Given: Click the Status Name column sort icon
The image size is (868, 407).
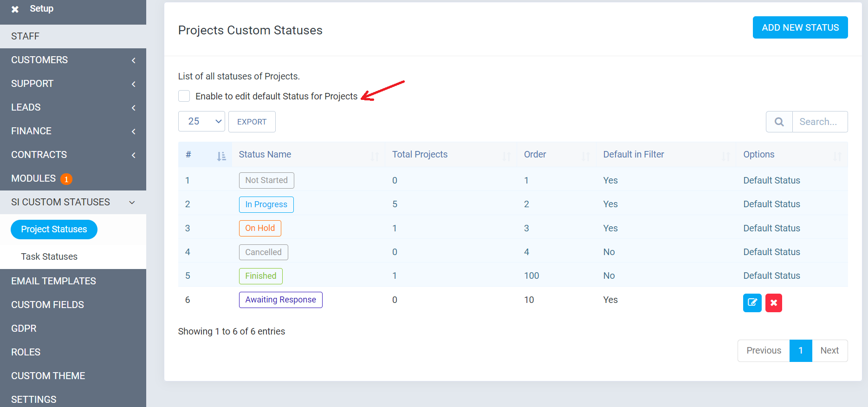Looking at the screenshot, I should coord(374,156).
